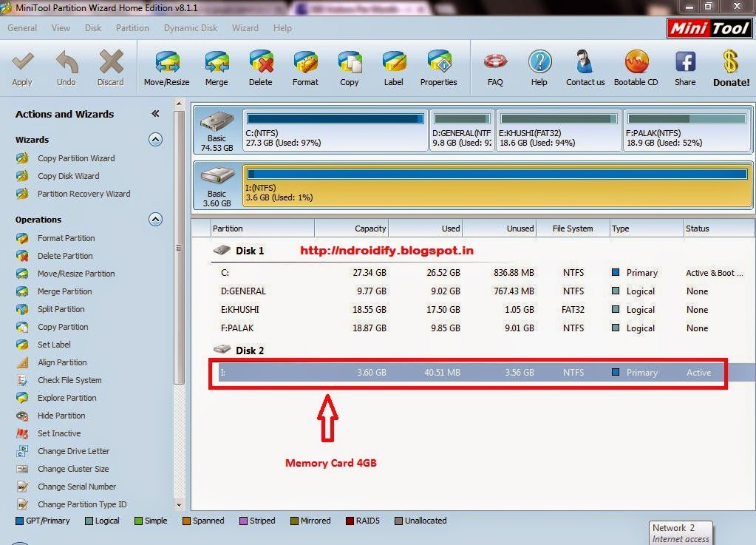Collapse the Wizards section
Image resolution: width=756 pixels, height=545 pixels.
coord(155,140)
